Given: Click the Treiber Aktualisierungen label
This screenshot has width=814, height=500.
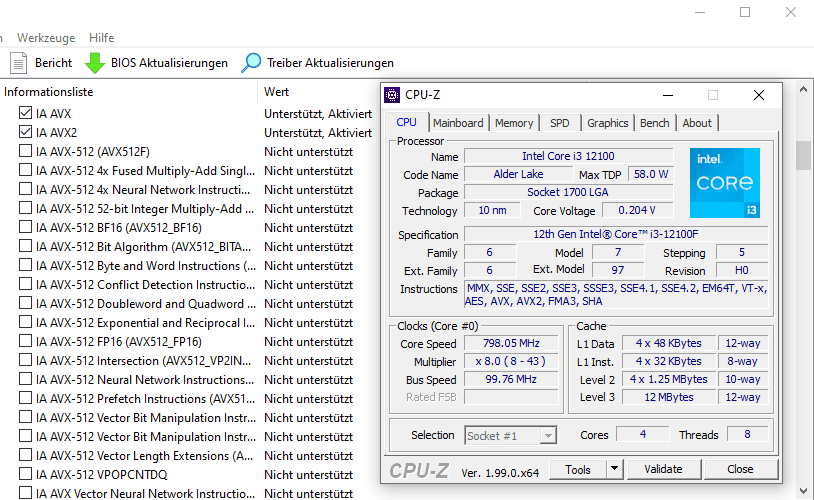Looking at the screenshot, I should tap(330, 63).
